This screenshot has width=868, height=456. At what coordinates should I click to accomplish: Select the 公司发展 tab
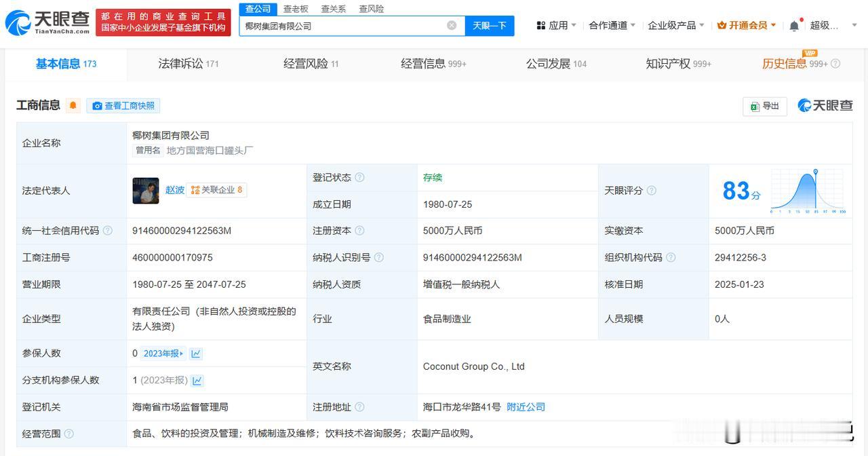point(556,64)
